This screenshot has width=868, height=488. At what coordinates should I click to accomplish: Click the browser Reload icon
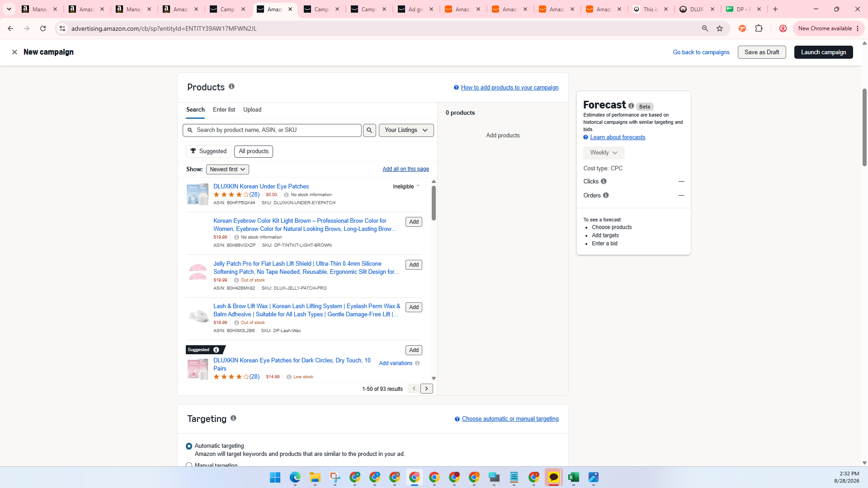coord(43,28)
